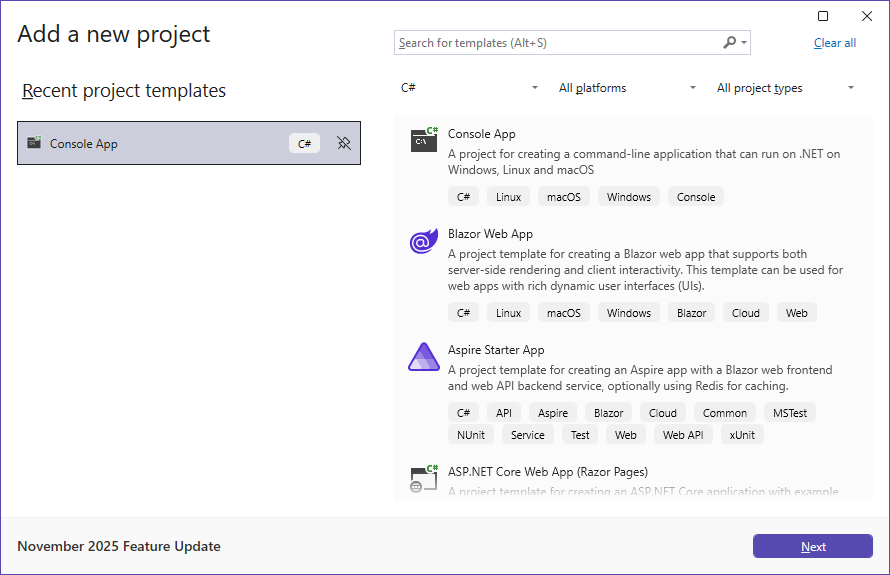Click the Next button
Screen dimensions: 890x575
tap(813, 546)
